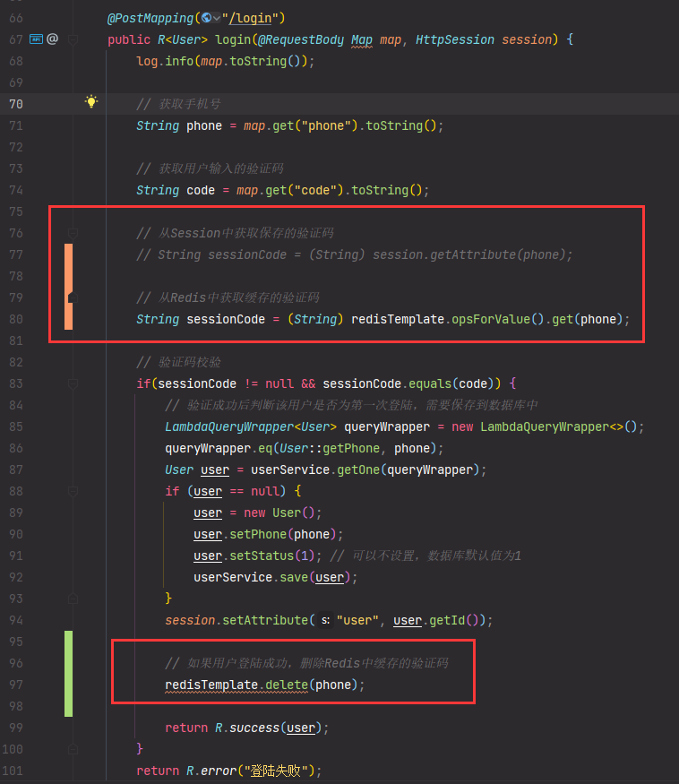This screenshot has width=679, height=784.
Task: Click the yellow lightbulb intention icon
Action: [90, 102]
